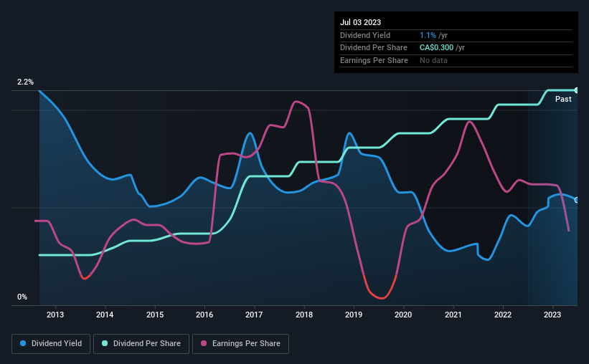This screenshot has width=589, height=364.
Task: Click the teal dot in Dividend Per Share legend
Action: 105,343
